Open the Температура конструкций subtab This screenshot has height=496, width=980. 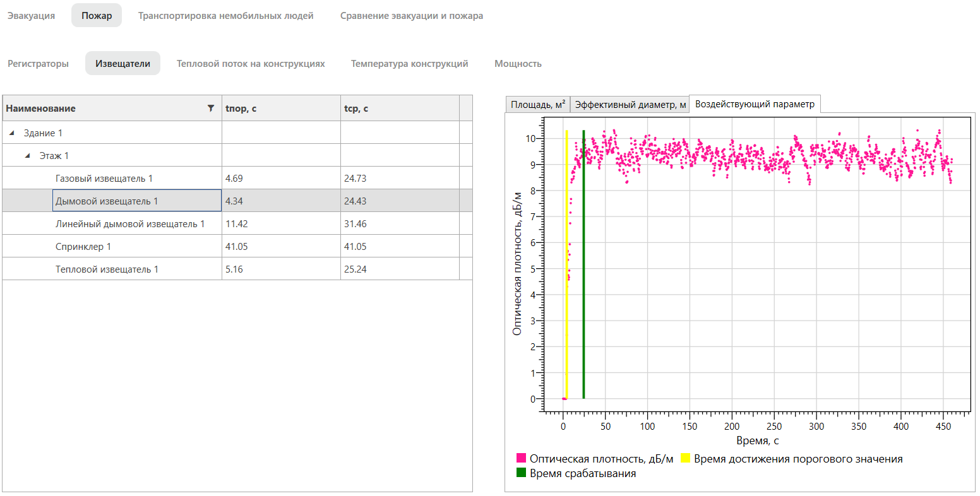[410, 64]
